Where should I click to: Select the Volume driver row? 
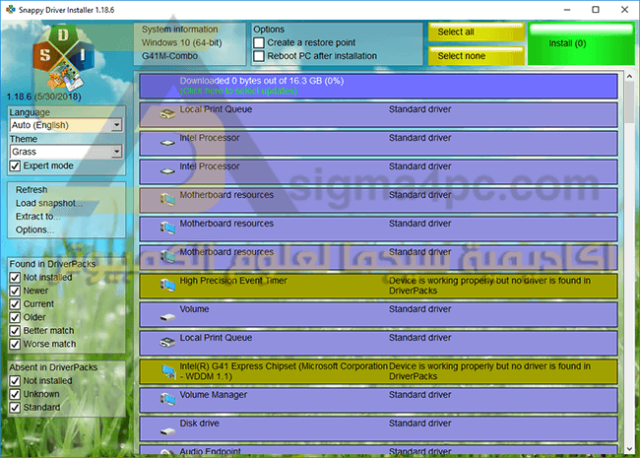point(378,314)
